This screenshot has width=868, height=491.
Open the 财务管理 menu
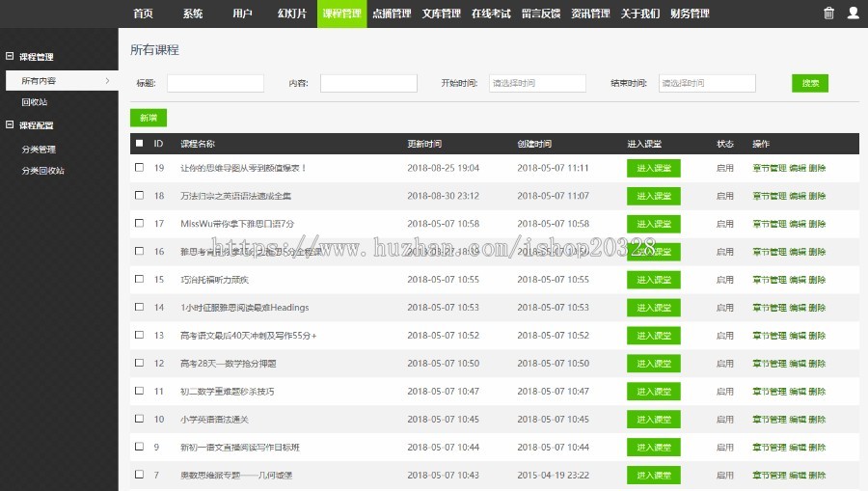point(690,14)
